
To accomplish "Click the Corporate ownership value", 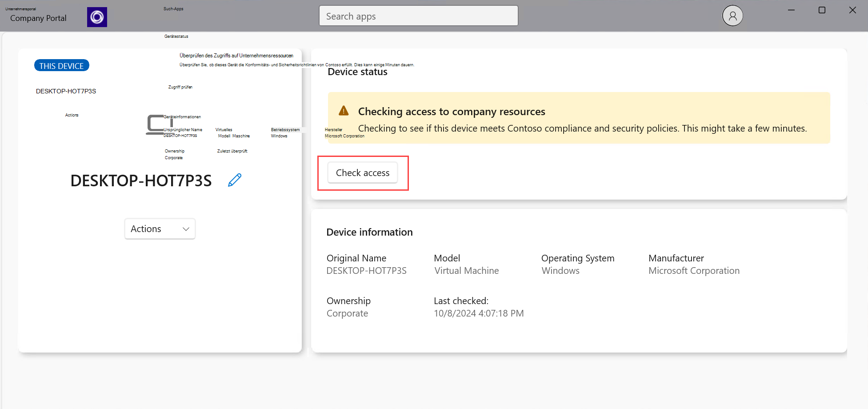I will [347, 313].
